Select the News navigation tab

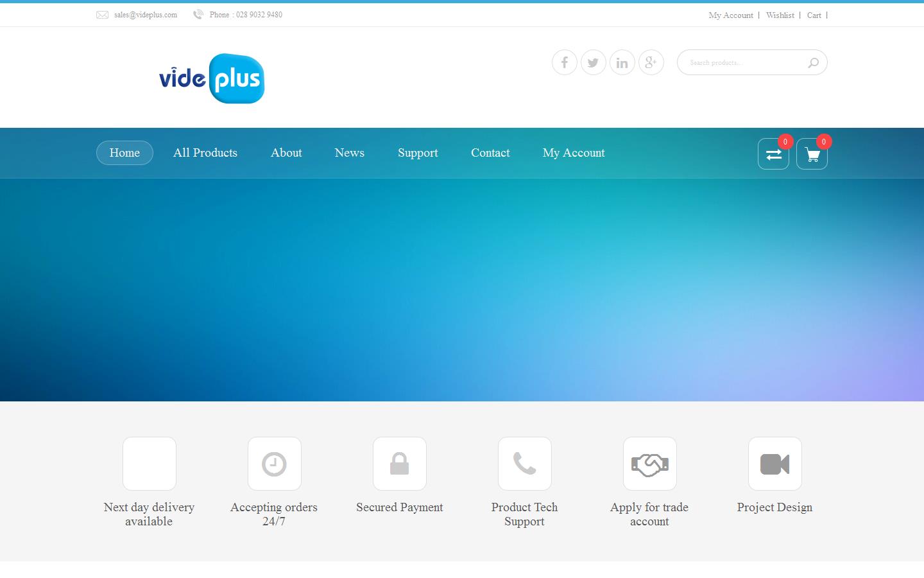tap(349, 153)
